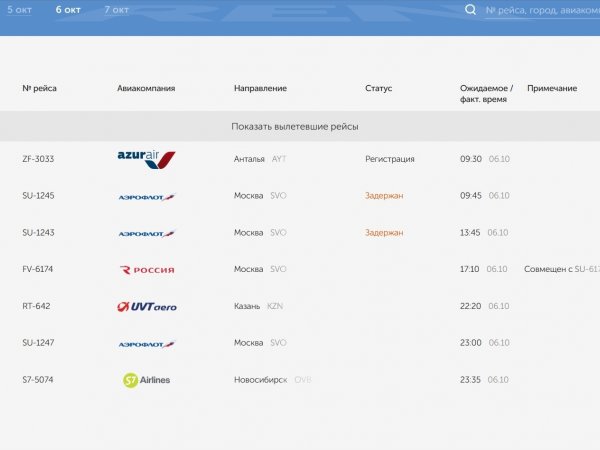Click the Aeroflot logo in row SU-1243

146,233
